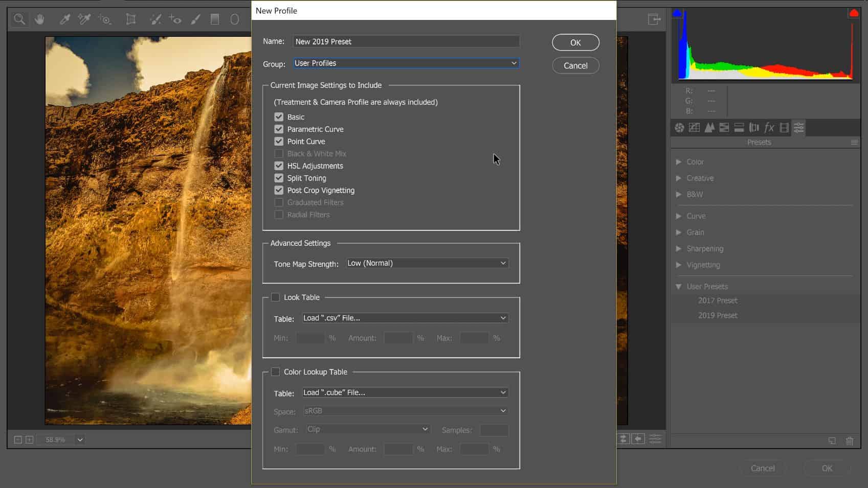Screen dimensions: 868x488
Task: Select the Hand tool
Action: point(39,19)
